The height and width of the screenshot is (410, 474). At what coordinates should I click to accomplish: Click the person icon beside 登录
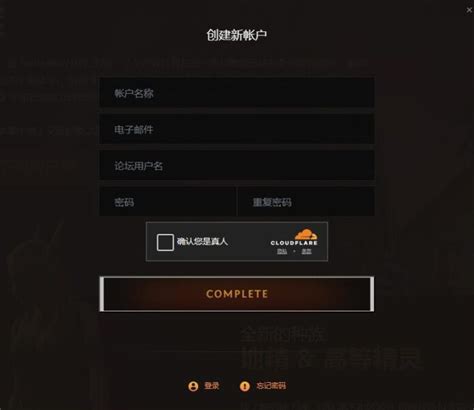[x=193, y=386]
